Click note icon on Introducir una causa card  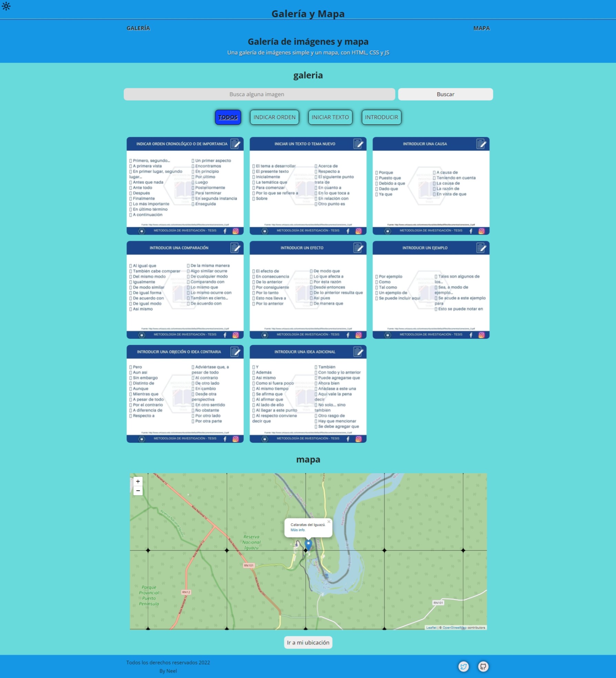point(481,144)
